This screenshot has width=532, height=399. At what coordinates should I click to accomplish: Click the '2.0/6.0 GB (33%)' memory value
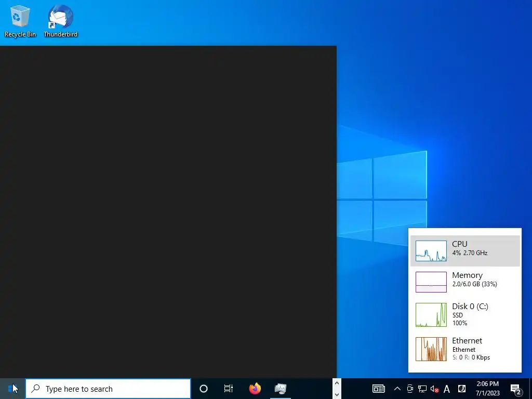click(x=474, y=284)
